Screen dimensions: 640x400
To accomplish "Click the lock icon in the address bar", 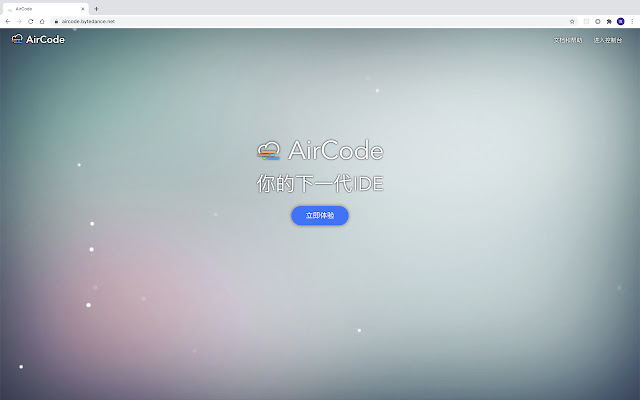I will pyautogui.click(x=56, y=21).
